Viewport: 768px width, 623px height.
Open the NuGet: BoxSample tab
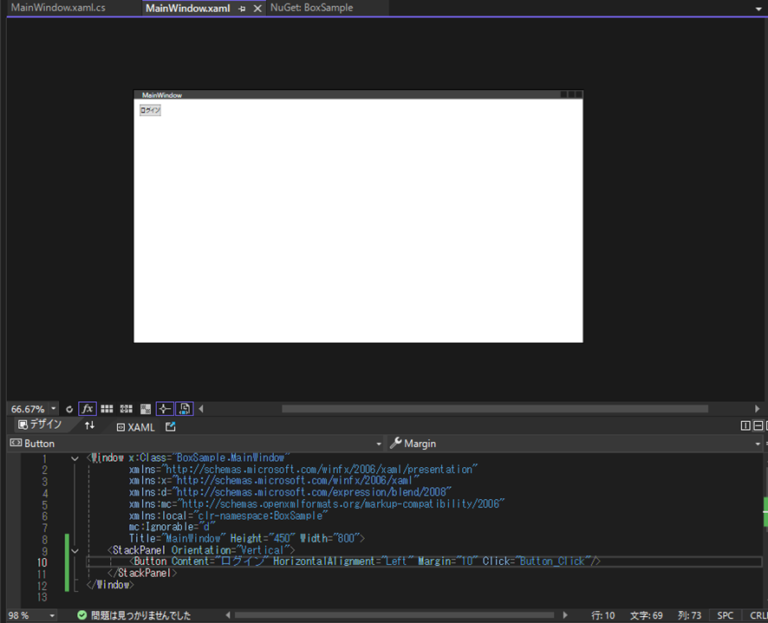pyautogui.click(x=311, y=8)
